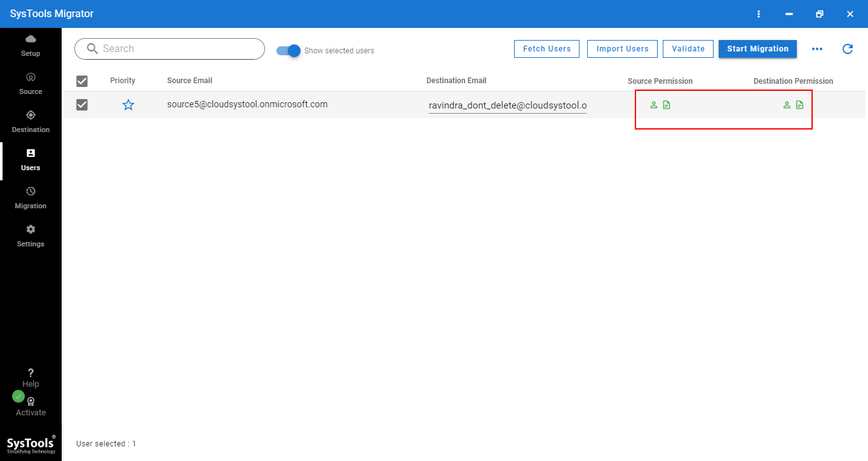Image resolution: width=868 pixels, height=461 pixels.
Task: Close the SysTools Migrator window
Action: coord(850,14)
